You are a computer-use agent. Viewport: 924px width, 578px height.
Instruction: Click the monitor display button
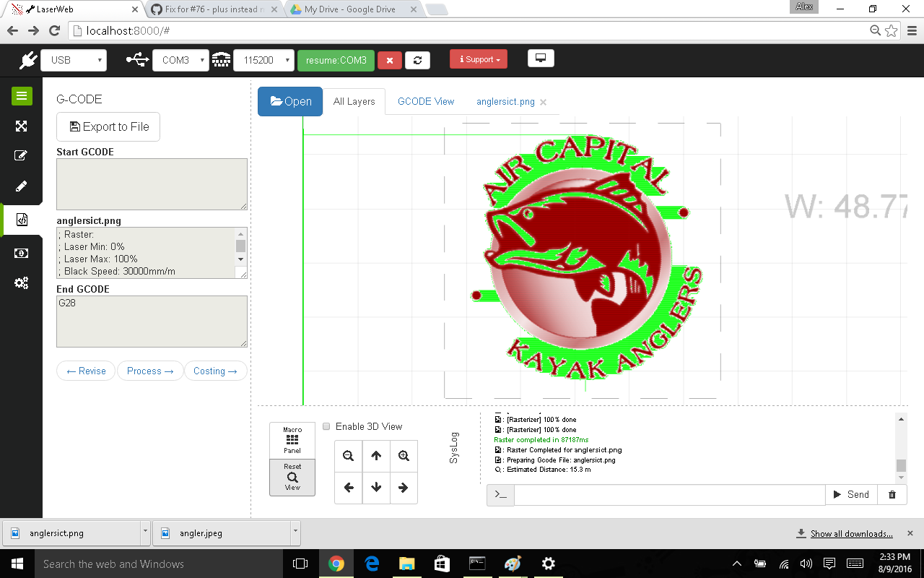[541, 59]
